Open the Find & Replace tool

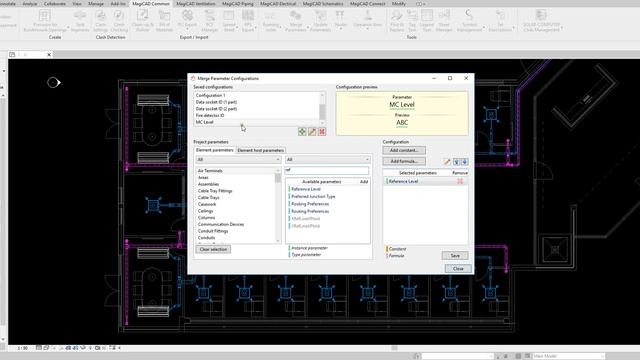(x=397, y=20)
